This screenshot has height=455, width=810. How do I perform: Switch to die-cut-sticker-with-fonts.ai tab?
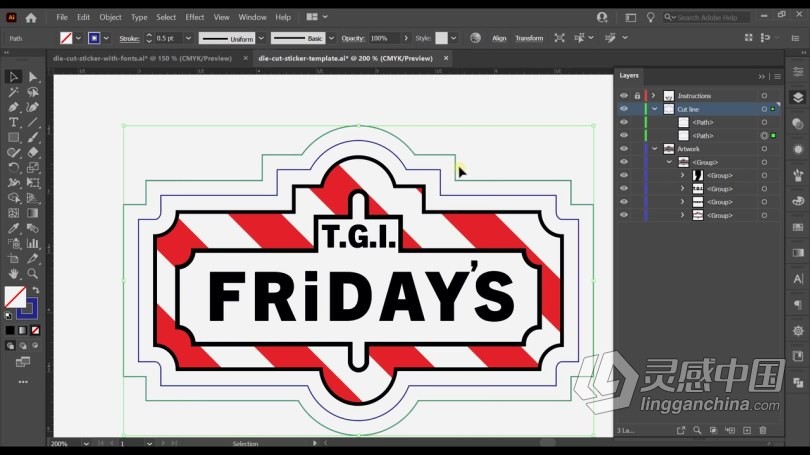[x=143, y=58]
